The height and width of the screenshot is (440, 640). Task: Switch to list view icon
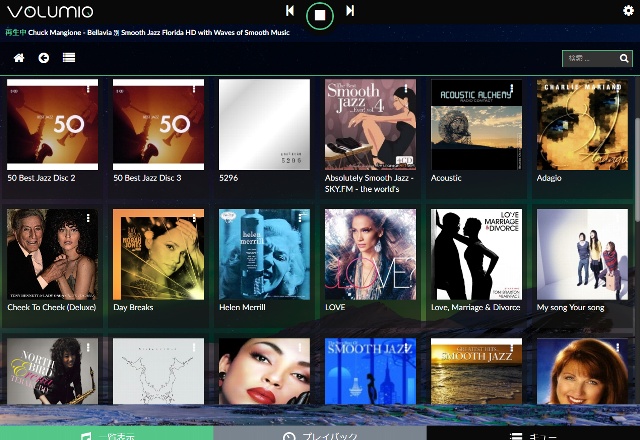pos(69,58)
